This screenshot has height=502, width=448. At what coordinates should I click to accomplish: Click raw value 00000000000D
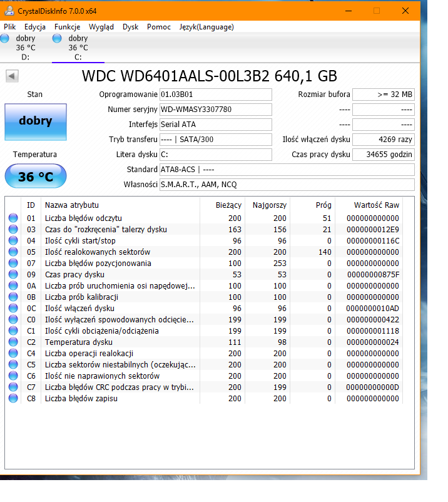(373, 387)
